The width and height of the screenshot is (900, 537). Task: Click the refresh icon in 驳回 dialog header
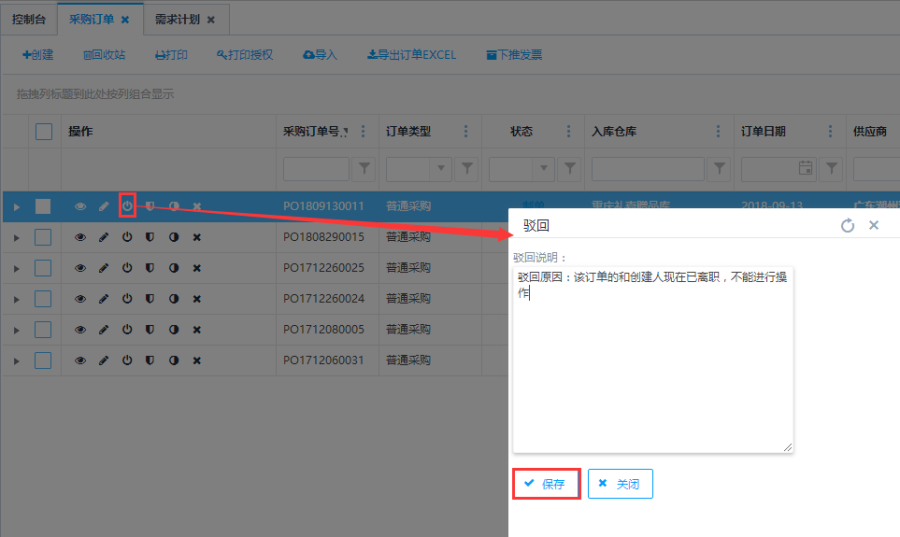[847, 226]
